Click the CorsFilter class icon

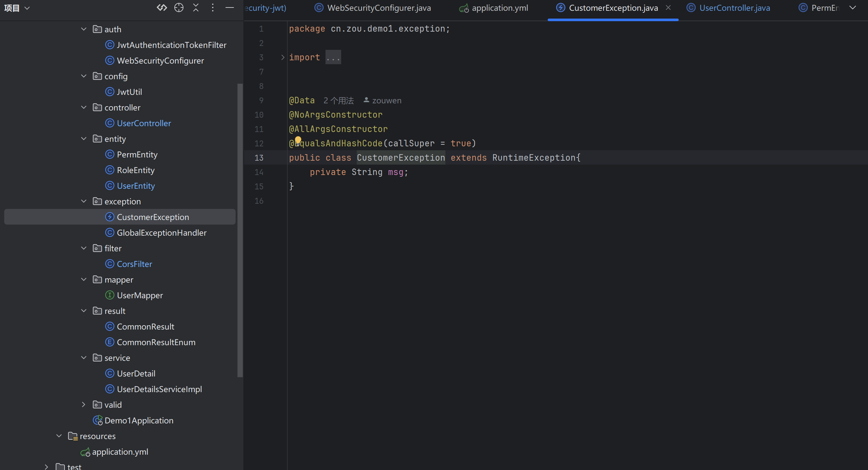coord(109,264)
